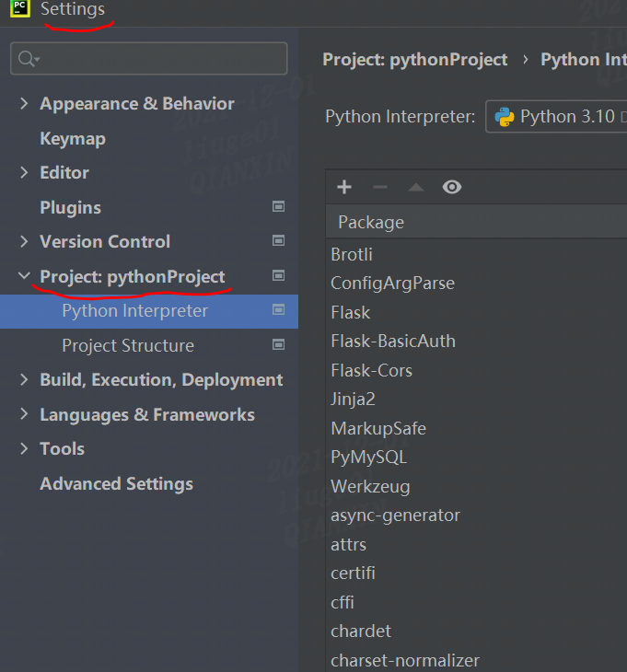Image resolution: width=627 pixels, height=672 pixels.
Task: Toggle the show early releases eye icon
Action: click(x=451, y=188)
